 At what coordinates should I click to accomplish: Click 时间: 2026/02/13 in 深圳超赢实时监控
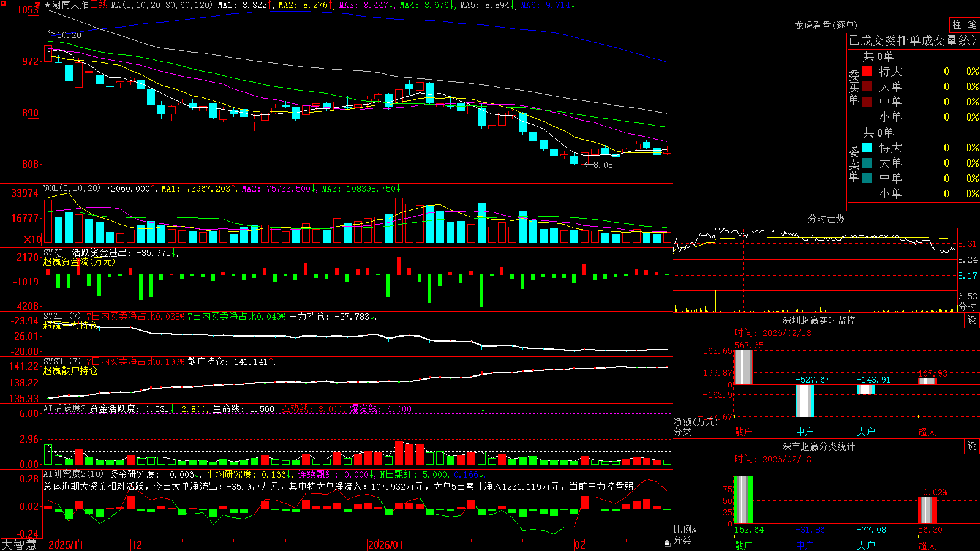[x=773, y=333]
